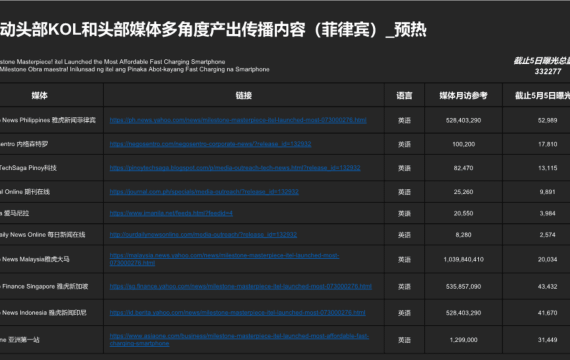
Task: Click the 内格森特罗 media cell
Action: click(24, 144)
